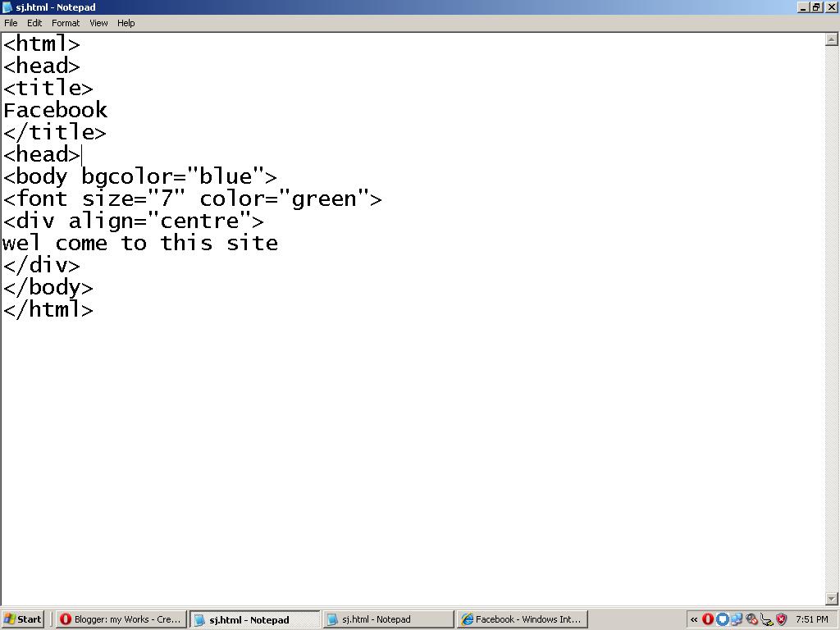Click the text 'wel come to this site'

[x=140, y=243]
